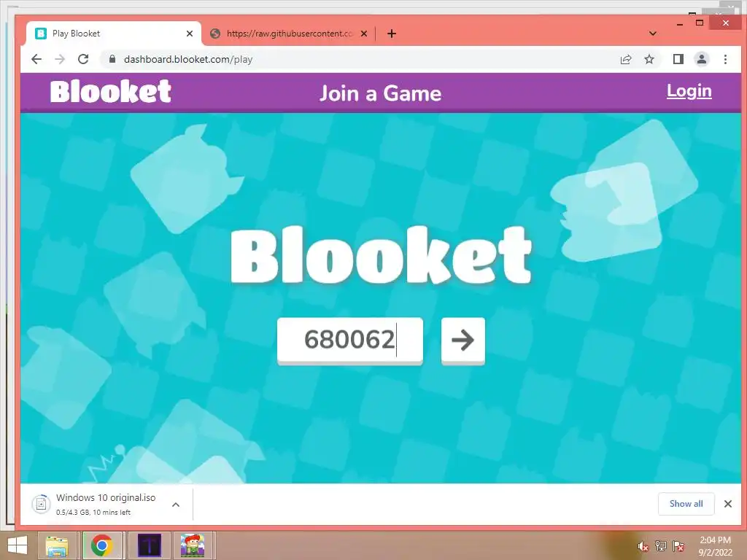Click the padlock site info icon
This screenshot has width=747, height=560.
pos(112,59)
